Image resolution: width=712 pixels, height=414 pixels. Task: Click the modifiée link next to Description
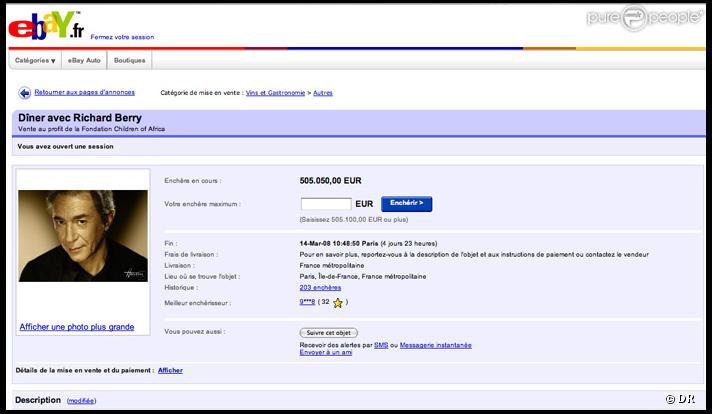(81, 400)
